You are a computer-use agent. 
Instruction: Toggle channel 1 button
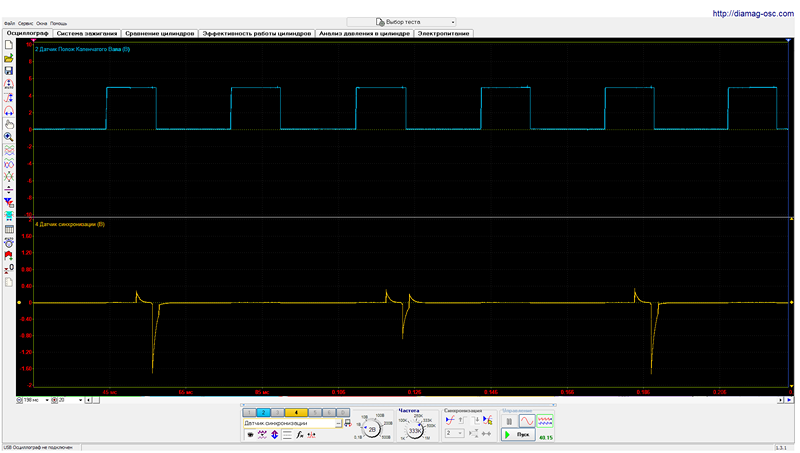(249, 412)
